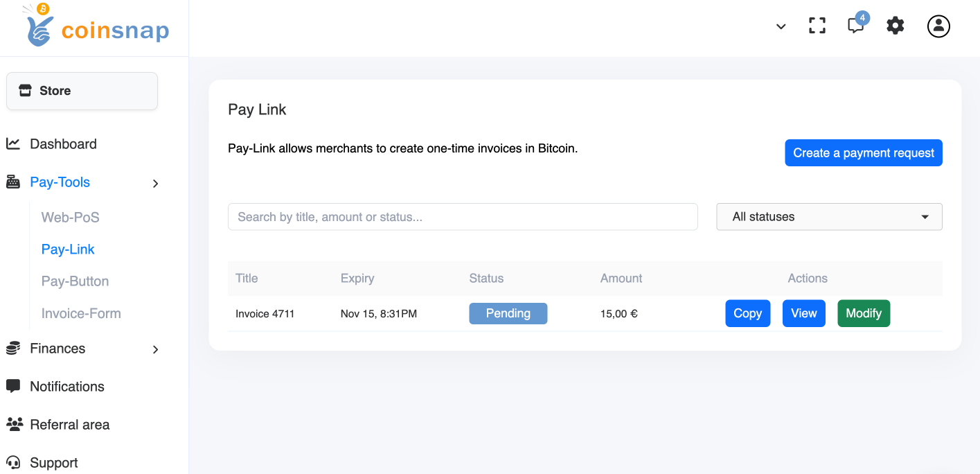Open the topbar chevron dropdown
Viewport: 980px width, 474px height.
[781, 26]
